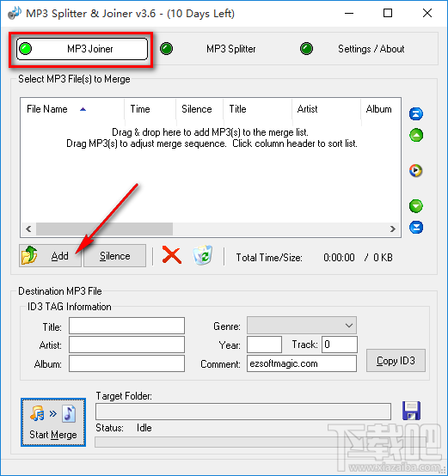Sort list by Title column header
The width and height of the screenshot is (448, 476).
point(258,109)
